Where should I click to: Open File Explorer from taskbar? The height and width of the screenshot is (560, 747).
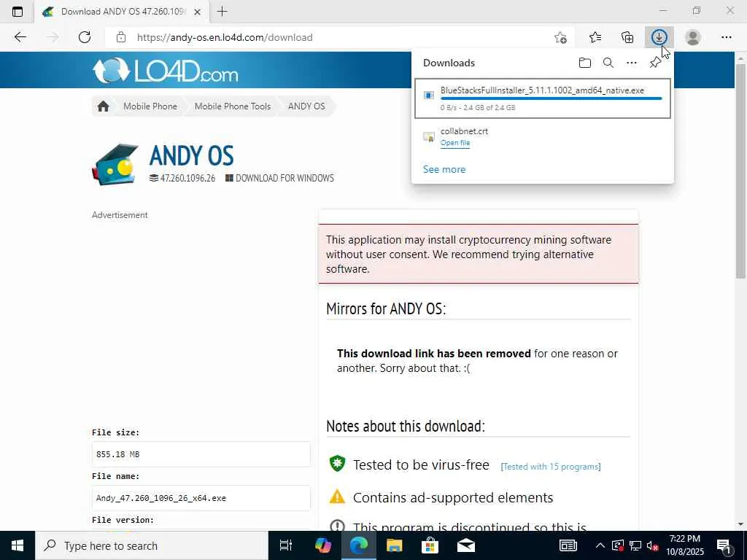tap(394, 545)
